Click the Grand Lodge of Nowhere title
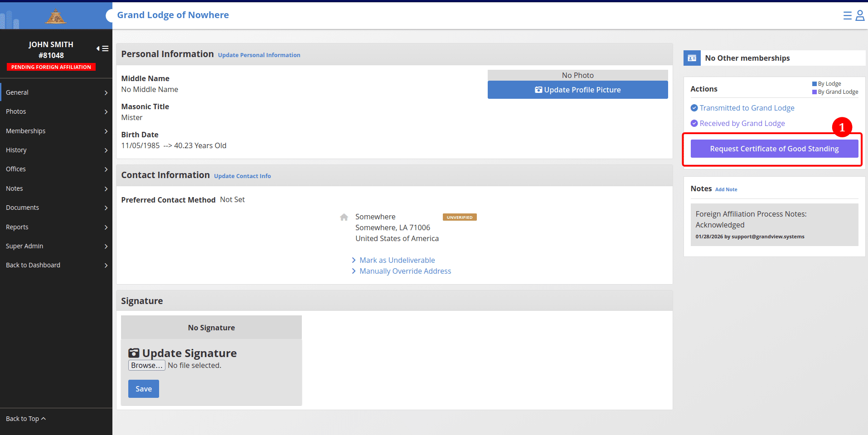 pos(173,15)
